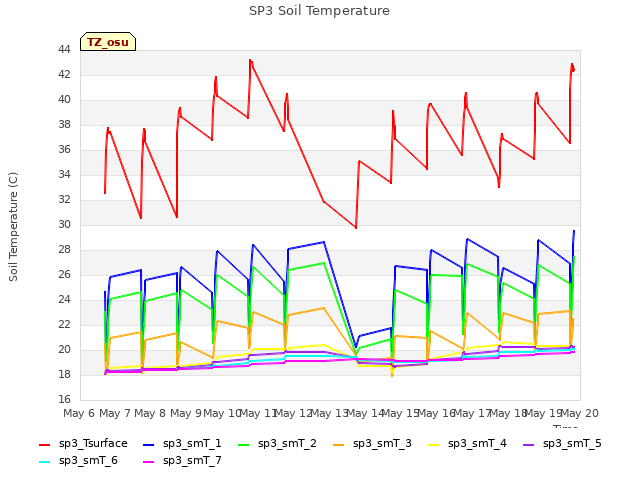Viewport: 640px width, 480px height.
Task: Toggle the sp3_smT_1 legend entry
Action: 182,444
